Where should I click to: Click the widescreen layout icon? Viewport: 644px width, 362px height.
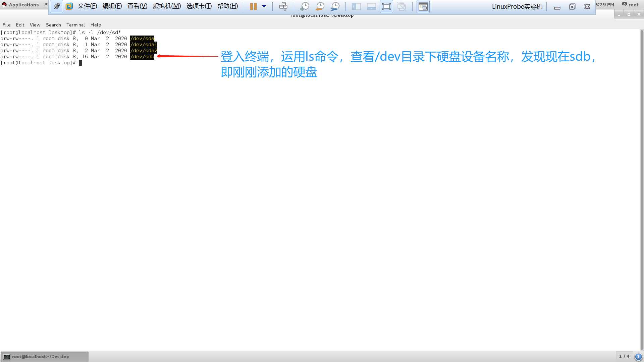click(371, 6)
